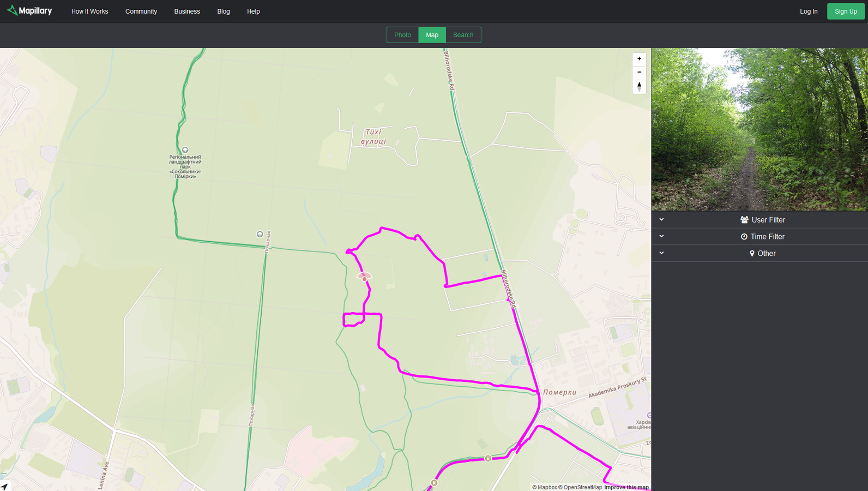Click the Sokolniki-Pomirky park marker icon
This screenshot has height=491, width=868.
tap(185, 150)
